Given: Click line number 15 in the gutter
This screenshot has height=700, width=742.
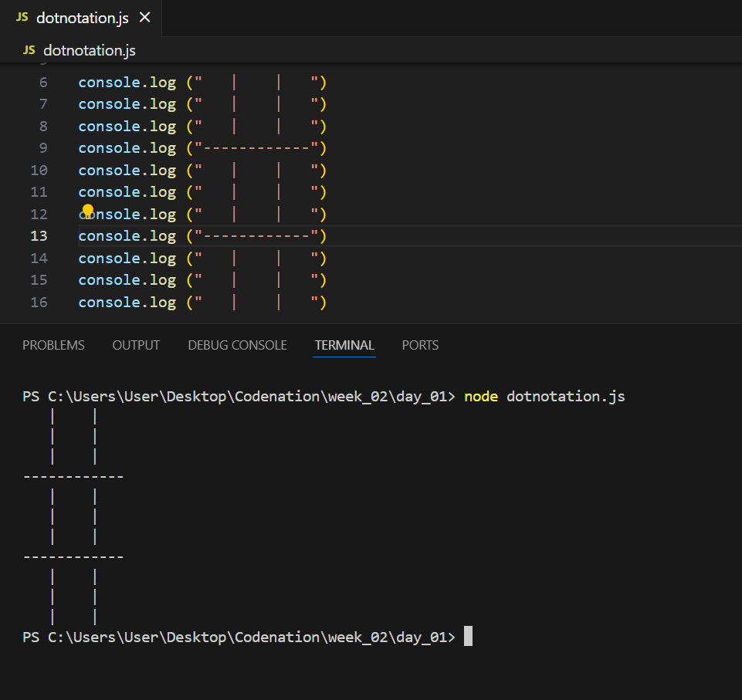Looking at the screenshot, I should pos(39,280).
